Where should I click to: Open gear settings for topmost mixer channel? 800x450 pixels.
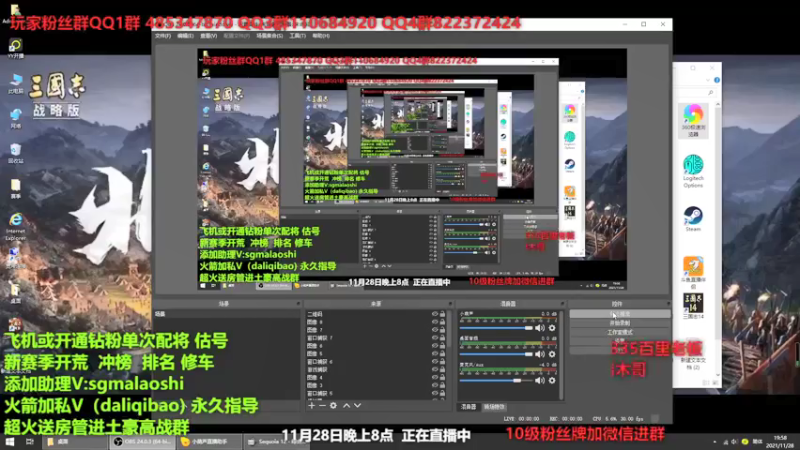[552, 328]
